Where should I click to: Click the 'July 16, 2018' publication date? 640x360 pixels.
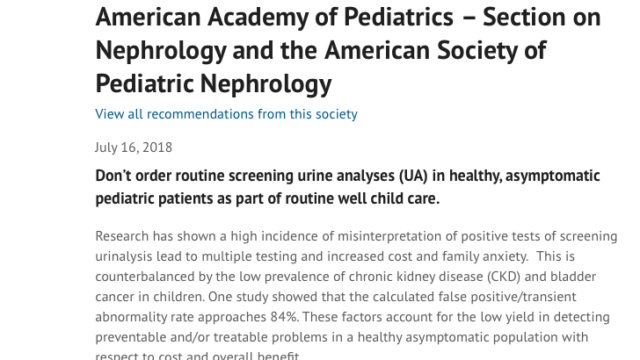pos(133,147)
